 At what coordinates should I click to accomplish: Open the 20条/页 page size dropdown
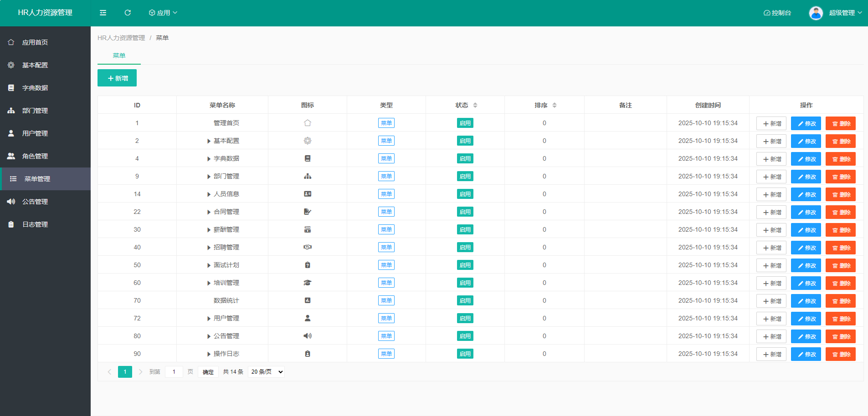(266, 371)
